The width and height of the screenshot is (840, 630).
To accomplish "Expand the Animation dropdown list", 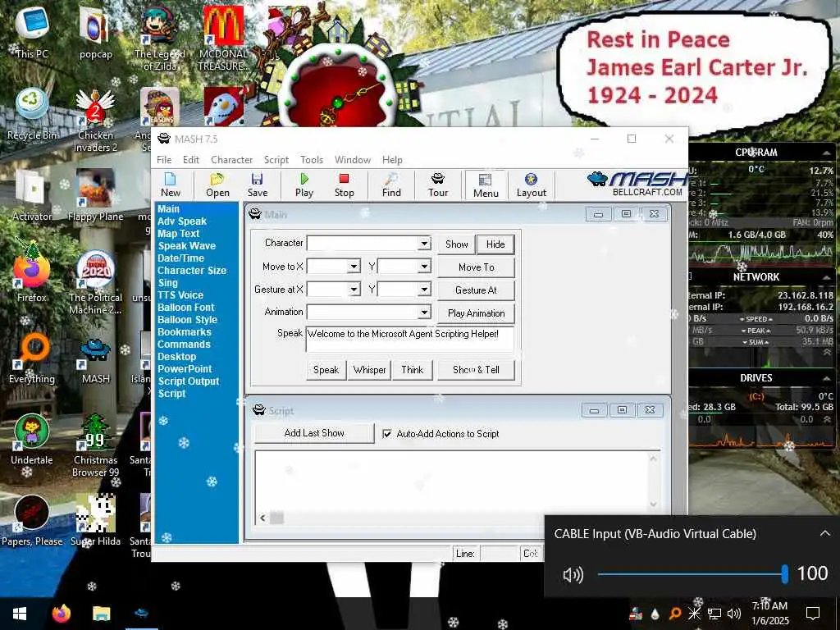I will point(424,312).
